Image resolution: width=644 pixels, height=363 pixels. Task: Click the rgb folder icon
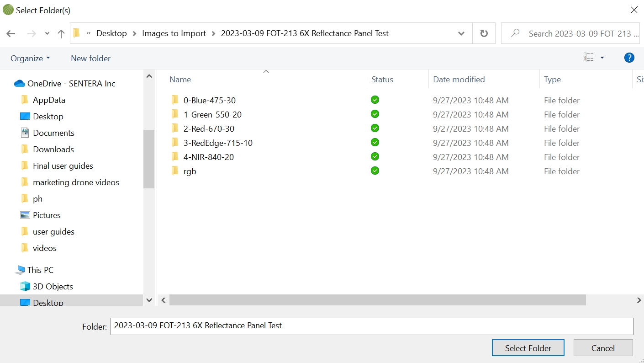point(174,171)
